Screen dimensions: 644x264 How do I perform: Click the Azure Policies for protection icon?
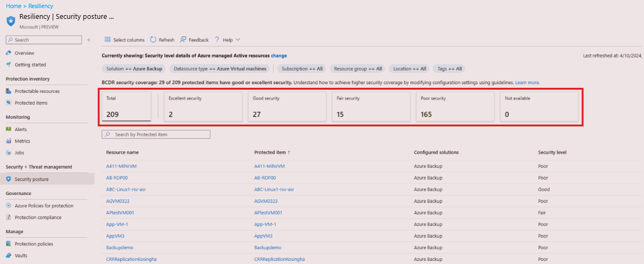(x=8, y=206)
